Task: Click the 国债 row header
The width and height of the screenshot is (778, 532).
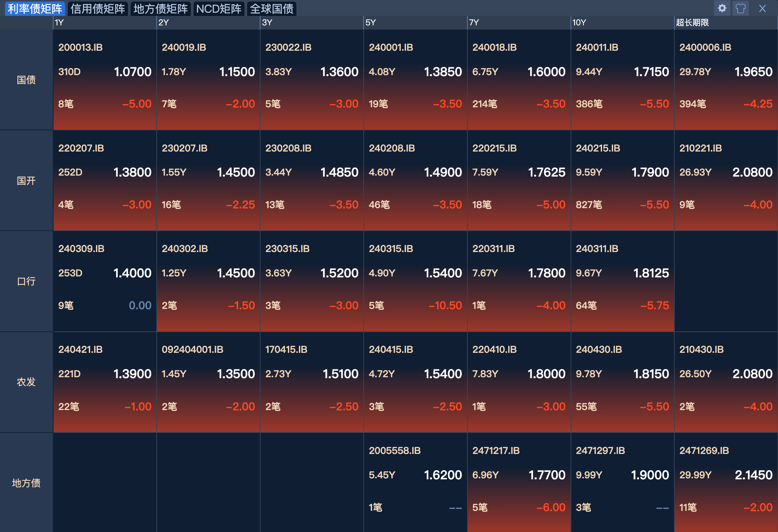Action: pyautogui.click(x=26, y=80)
